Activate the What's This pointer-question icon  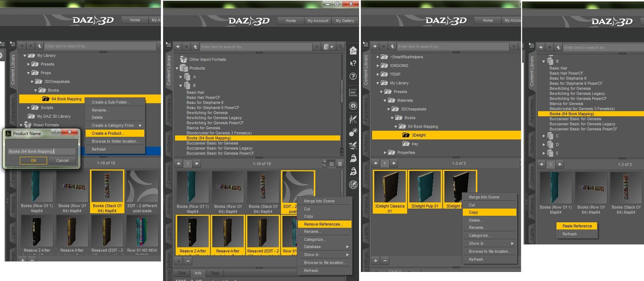353,63
